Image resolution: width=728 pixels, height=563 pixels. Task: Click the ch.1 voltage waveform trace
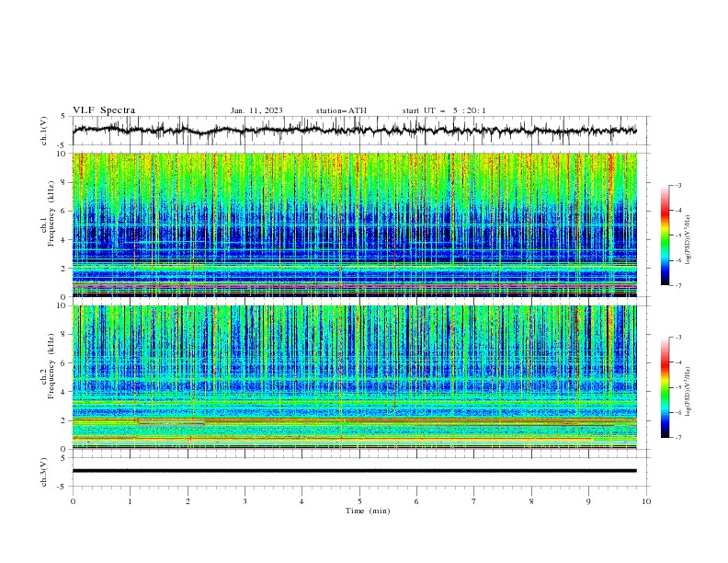[x=355, y=130]
